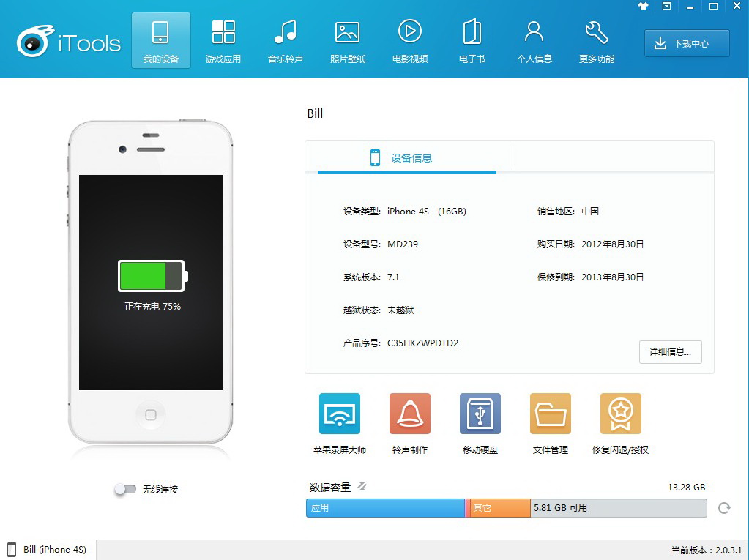Click the 下载中心 download center button

pos(686,42)
